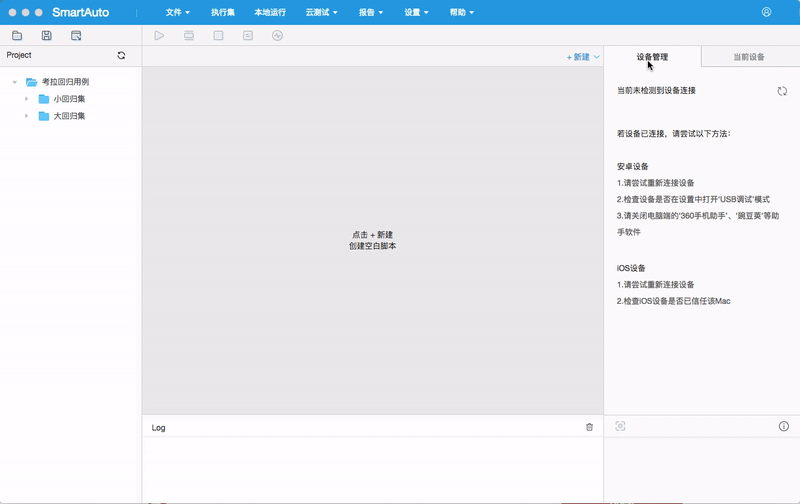The height and width of the screenshot is (504, 800).
Task: Select the 大回归集 tree item label
Action: [69, 116]
